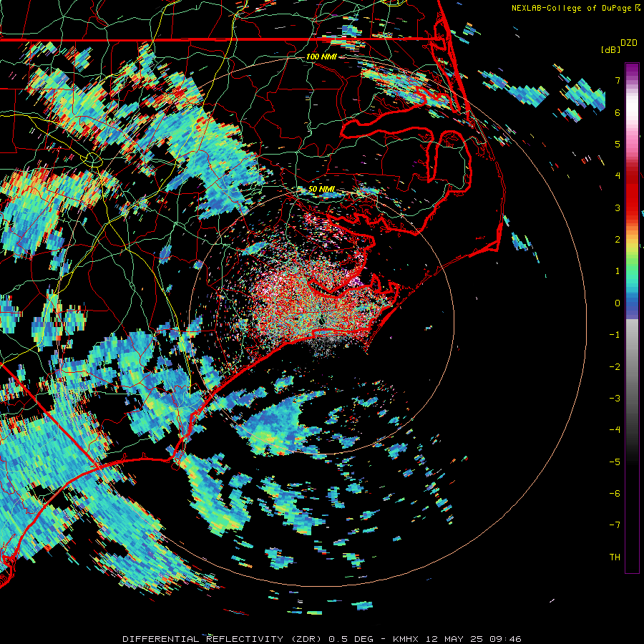
Task: Click the "DIFFERENTIAL REFLECTIVITY (ZDR)" product caption
Action: [x=224, y=639]
